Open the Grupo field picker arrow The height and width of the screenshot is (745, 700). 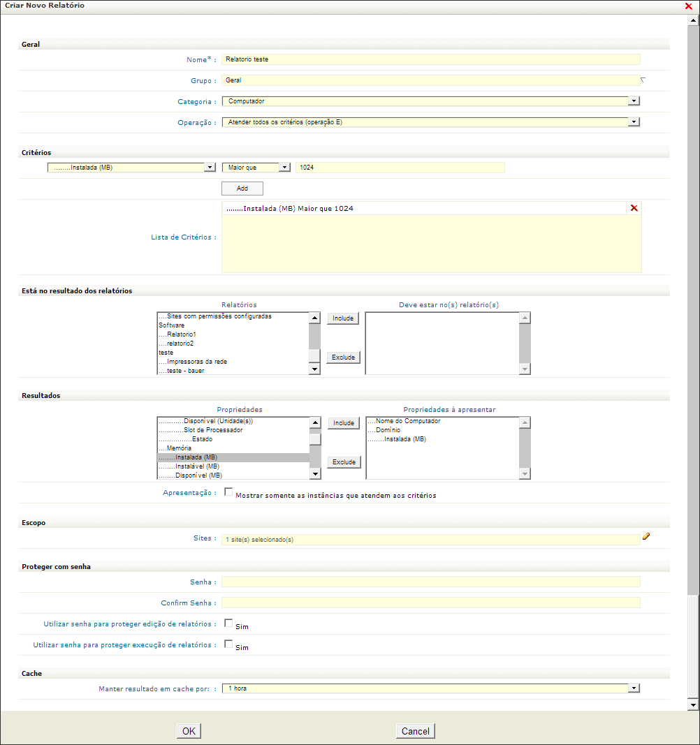[643, 80]
